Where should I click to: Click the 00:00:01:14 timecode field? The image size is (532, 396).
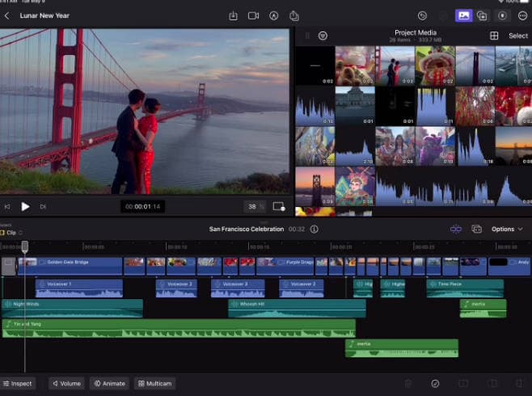[143, 206]
